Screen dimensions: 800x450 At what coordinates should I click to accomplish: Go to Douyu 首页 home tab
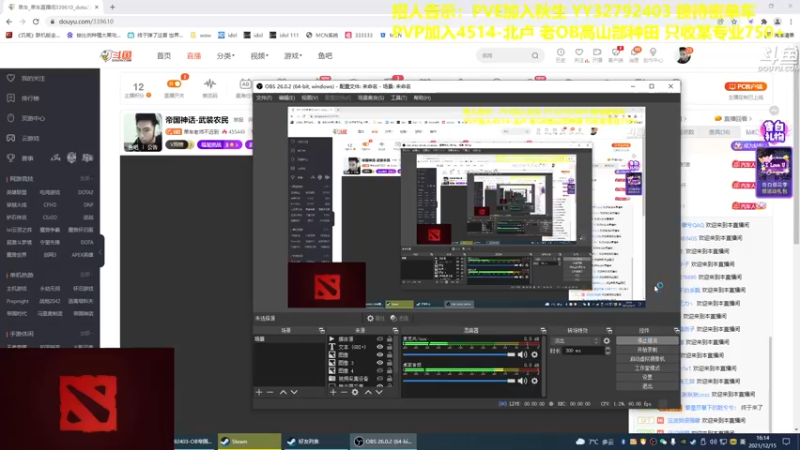click(164, 56)
